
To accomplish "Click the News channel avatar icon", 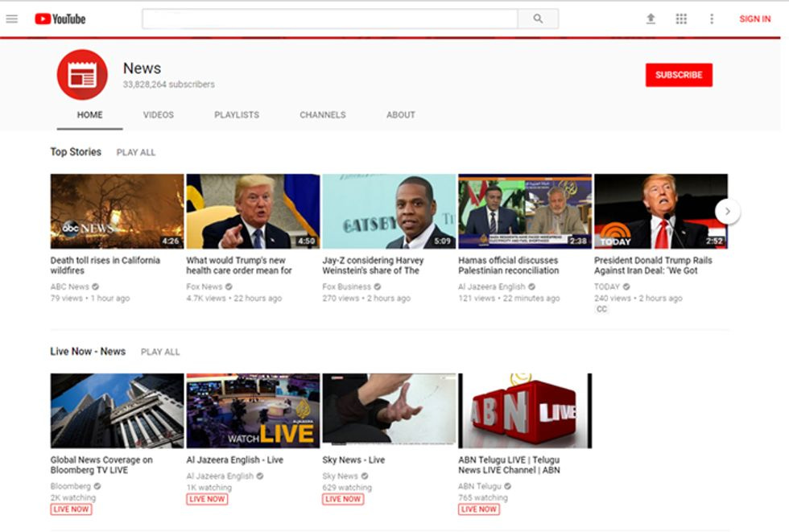I will [82, 74].
